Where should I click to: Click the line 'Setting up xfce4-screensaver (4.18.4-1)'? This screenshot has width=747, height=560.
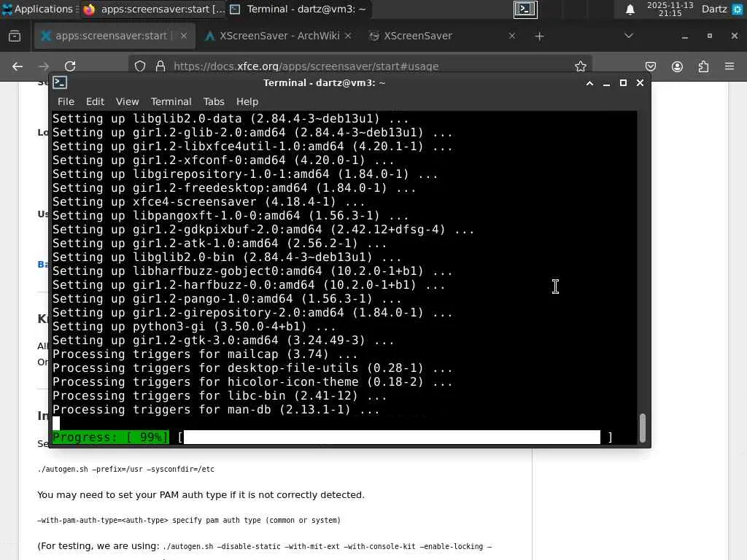coord(209,201)
